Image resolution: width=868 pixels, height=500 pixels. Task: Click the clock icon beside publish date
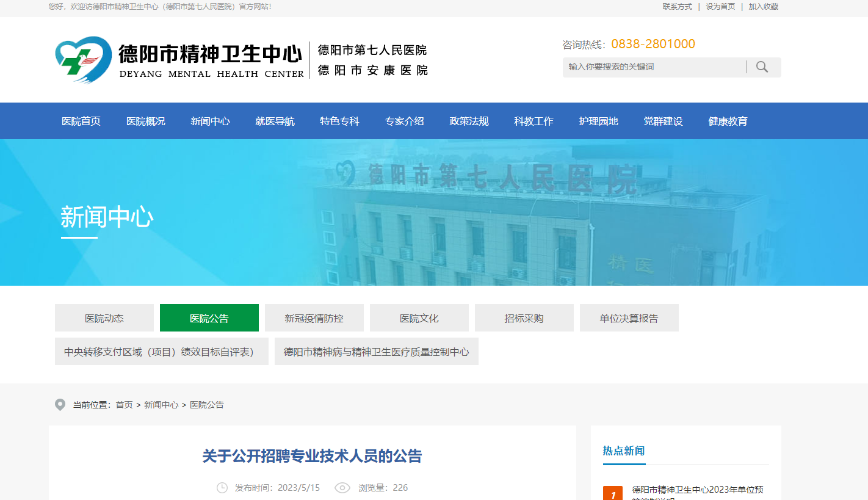point(222,488)
